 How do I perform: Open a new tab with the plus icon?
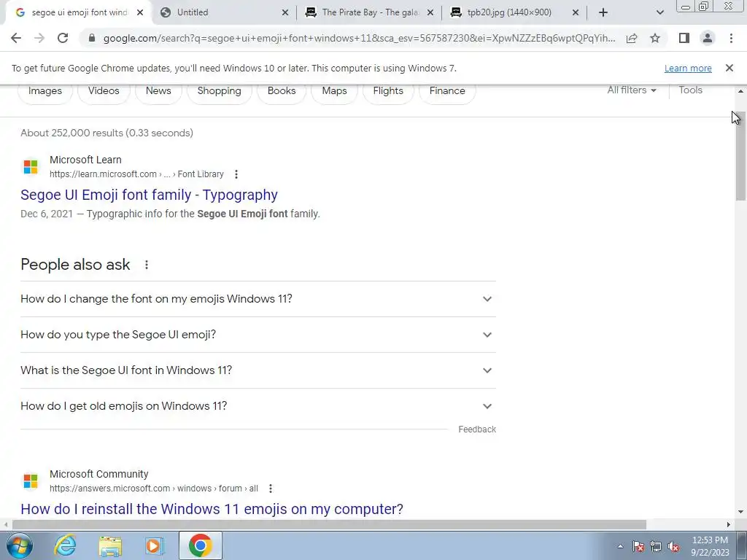click(603, 12)
